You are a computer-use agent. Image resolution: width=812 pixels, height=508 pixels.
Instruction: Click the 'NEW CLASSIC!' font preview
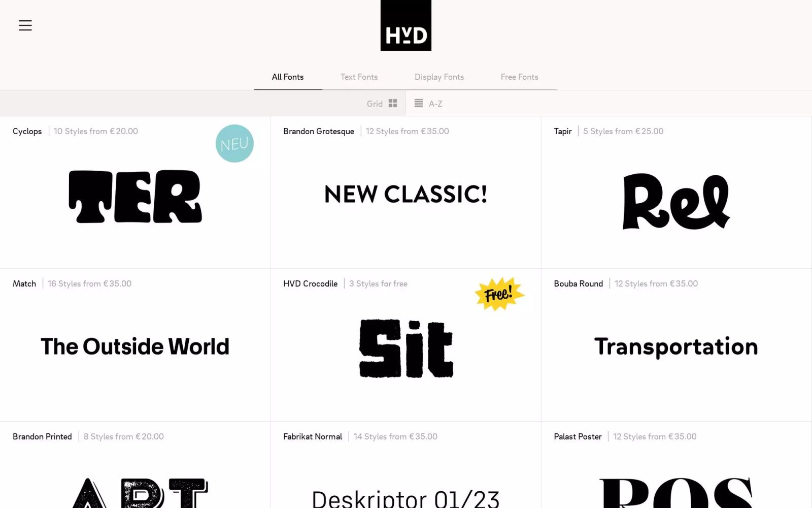(x=406, y=194)
